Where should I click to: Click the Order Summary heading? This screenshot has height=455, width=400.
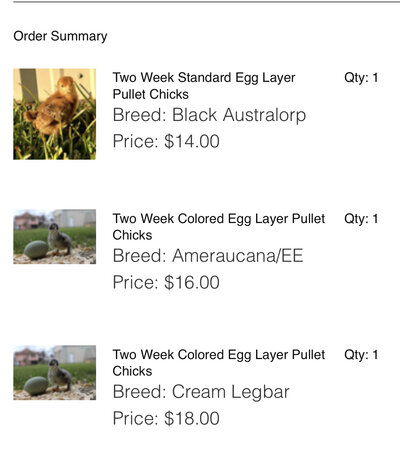click(x=60, y=36)
